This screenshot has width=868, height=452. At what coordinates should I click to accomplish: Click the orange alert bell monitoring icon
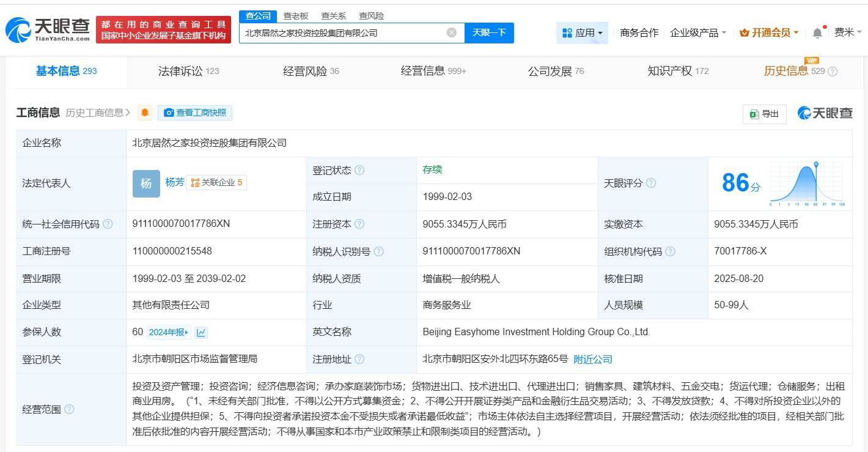point(145,113)
